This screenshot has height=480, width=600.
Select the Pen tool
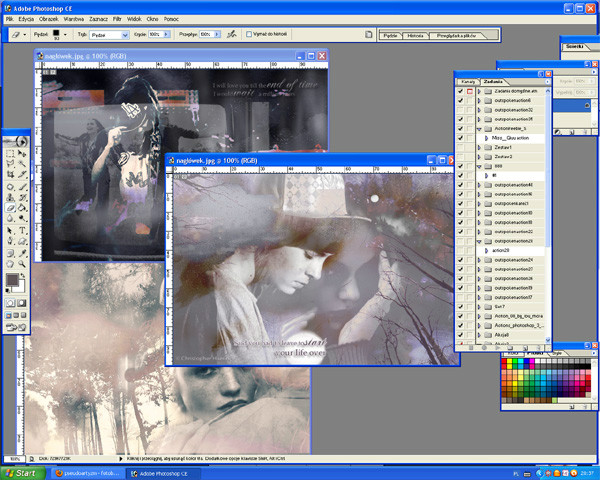point(10,241)
